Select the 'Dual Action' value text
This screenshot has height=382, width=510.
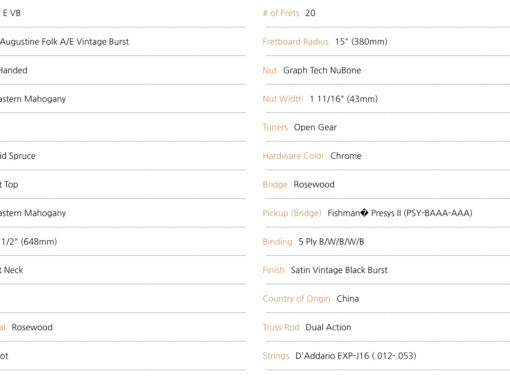(328, 327)
